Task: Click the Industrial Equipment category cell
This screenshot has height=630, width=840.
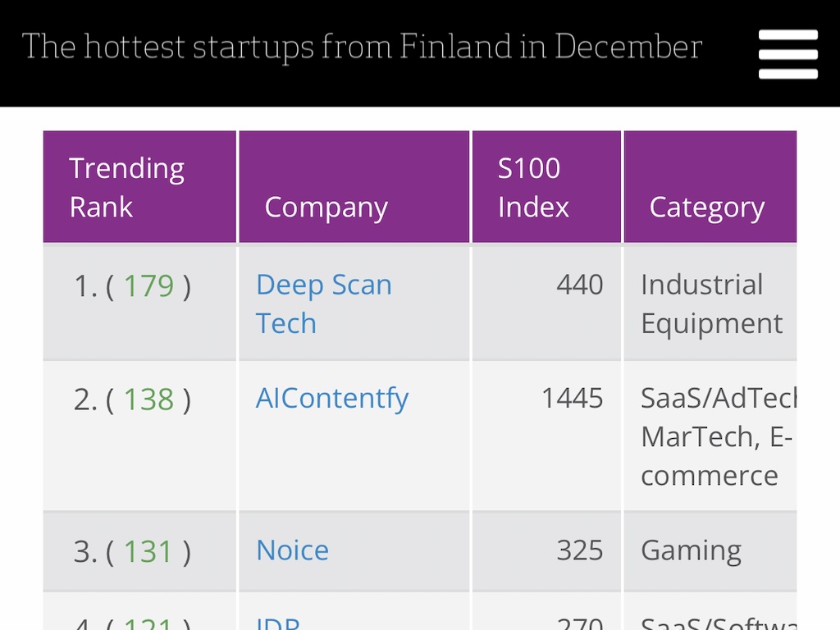Action: tap(710, 304)
